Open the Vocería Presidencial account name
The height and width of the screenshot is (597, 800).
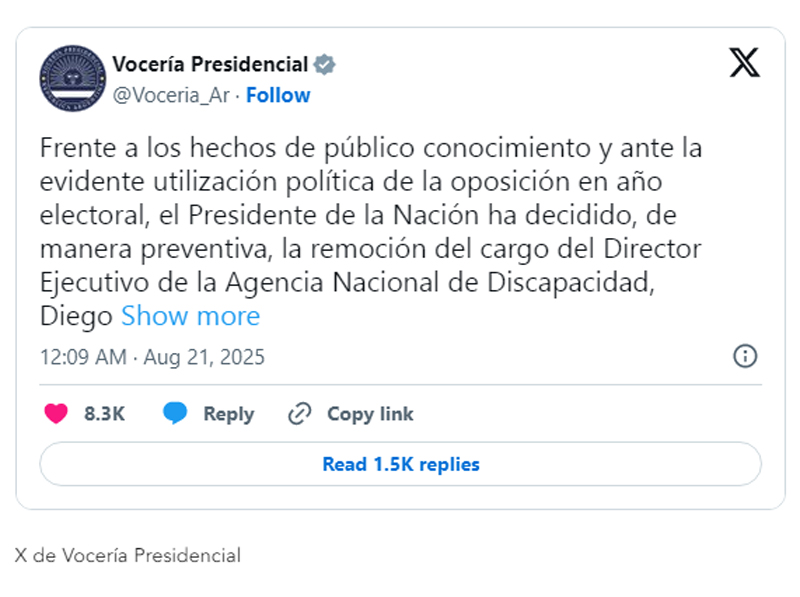point(210,65)
